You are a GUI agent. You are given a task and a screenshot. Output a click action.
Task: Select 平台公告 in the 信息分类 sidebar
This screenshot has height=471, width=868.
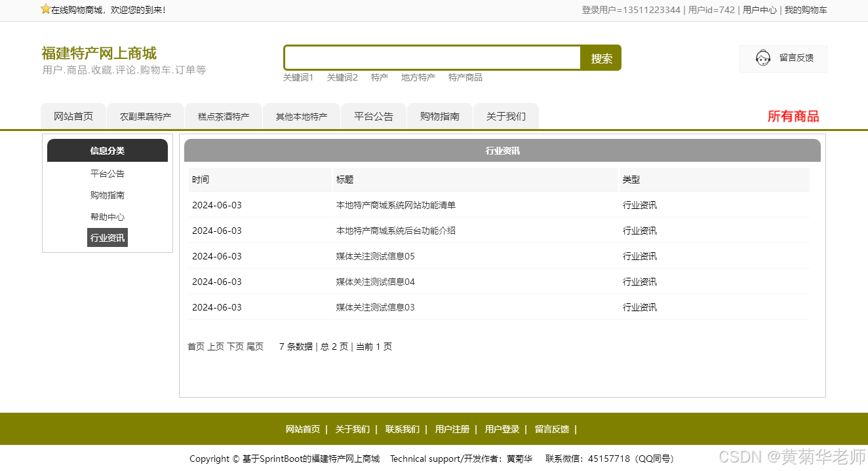(x=108, y=174)
